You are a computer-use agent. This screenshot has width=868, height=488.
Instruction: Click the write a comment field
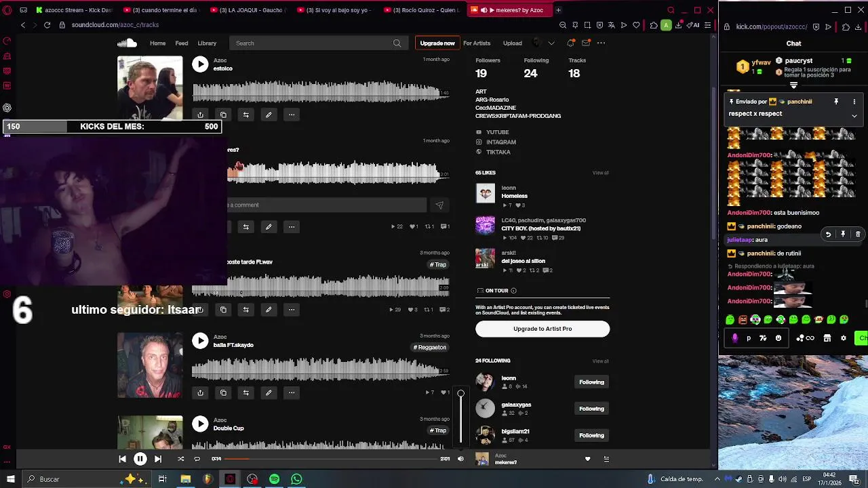click(327, 205)
